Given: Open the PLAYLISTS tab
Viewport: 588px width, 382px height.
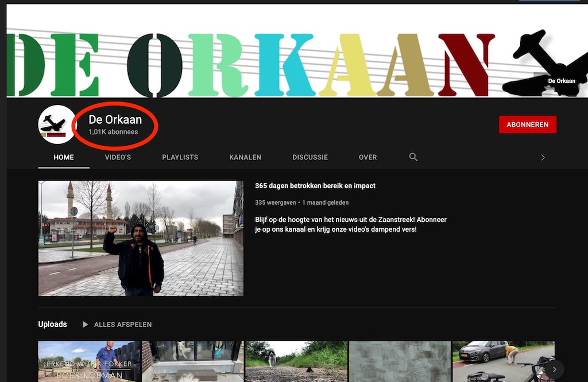Looking at the screenshot, I should click(x=180, y=157).
